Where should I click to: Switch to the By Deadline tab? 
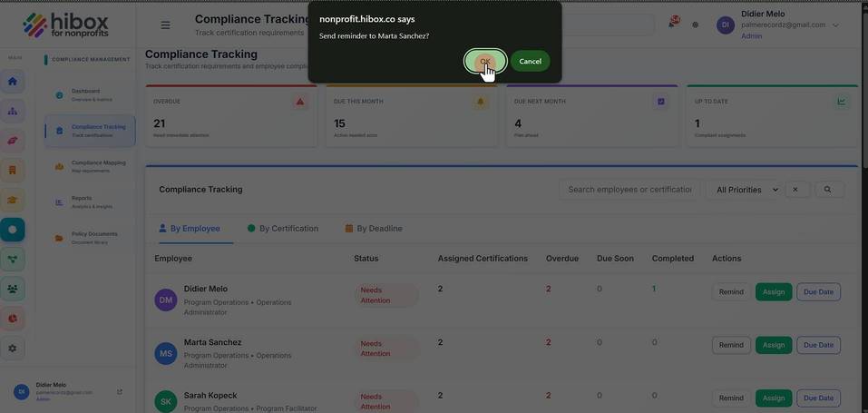click(x=374, y=229)
